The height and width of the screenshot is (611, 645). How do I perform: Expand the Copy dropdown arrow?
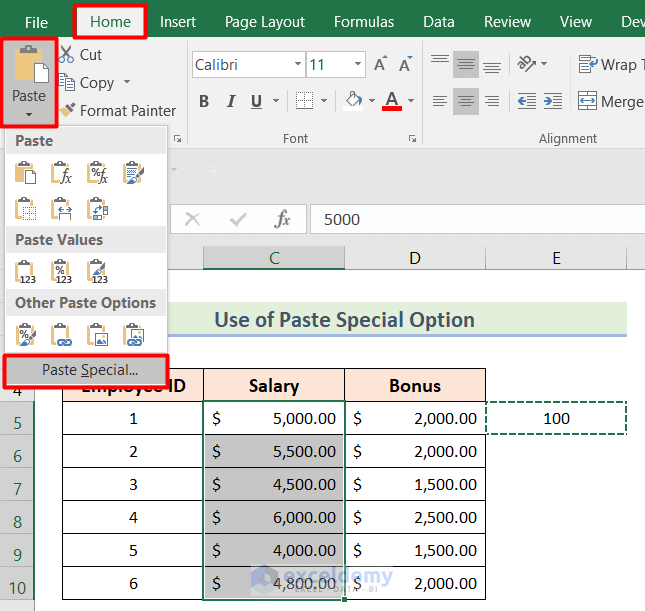pyautogui.click(x=127, y=82)
